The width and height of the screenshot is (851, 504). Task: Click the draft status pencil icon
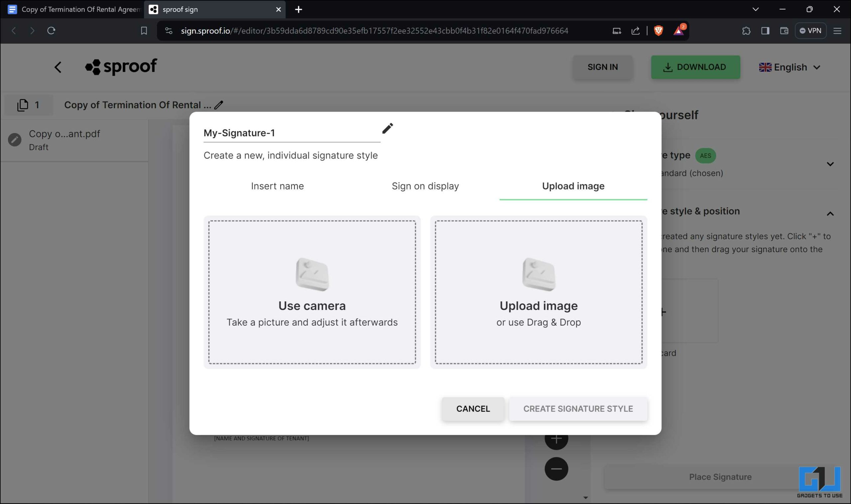click(x=15, y=140)
